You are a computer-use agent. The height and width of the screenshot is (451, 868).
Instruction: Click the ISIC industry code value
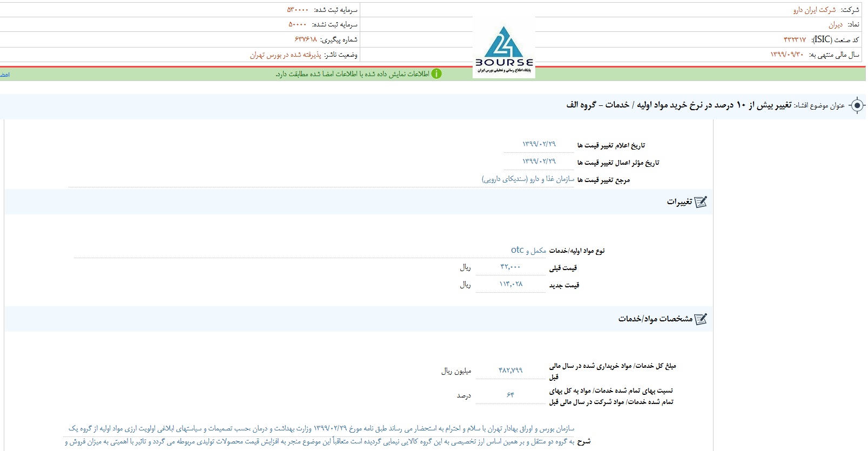[x=795, y=39]
